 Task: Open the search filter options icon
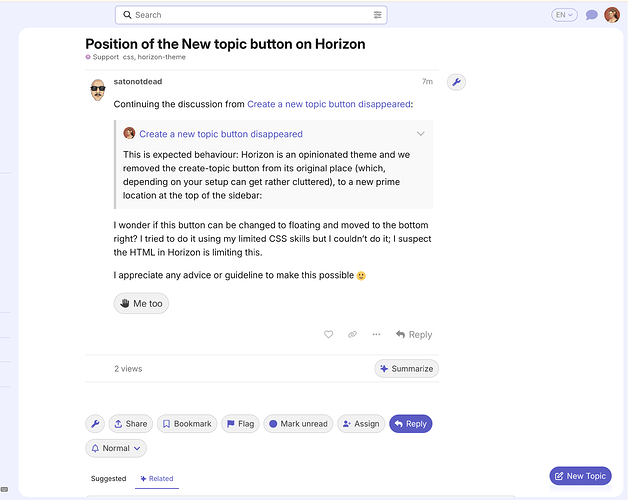[x=377, y=15]
